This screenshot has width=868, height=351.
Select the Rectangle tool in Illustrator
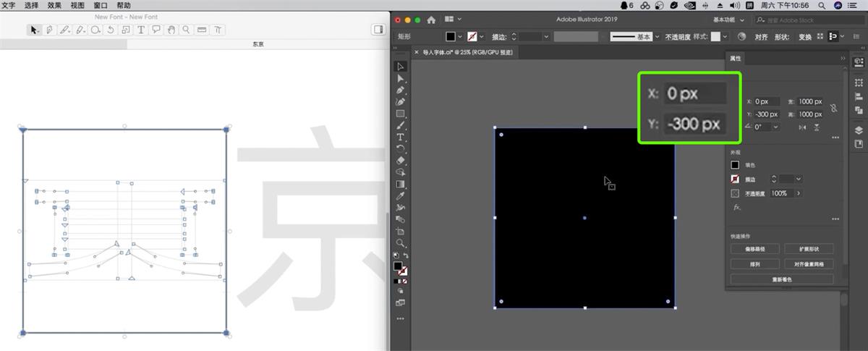400,114
